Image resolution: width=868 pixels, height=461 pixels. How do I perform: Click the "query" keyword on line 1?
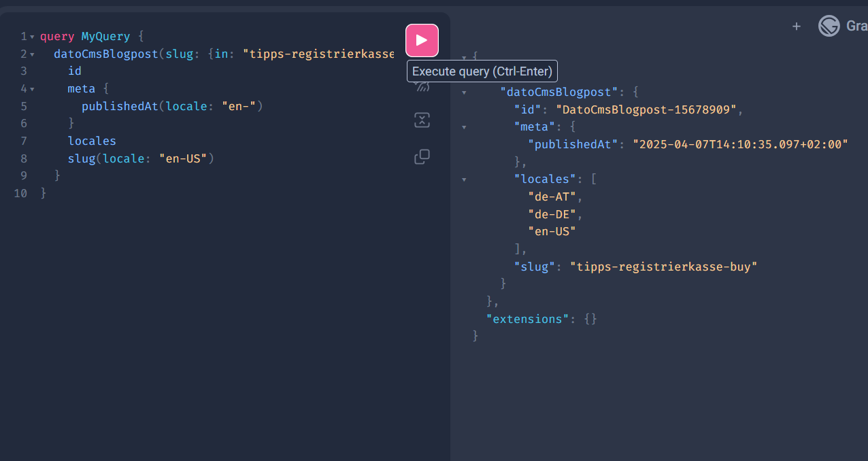57,36
